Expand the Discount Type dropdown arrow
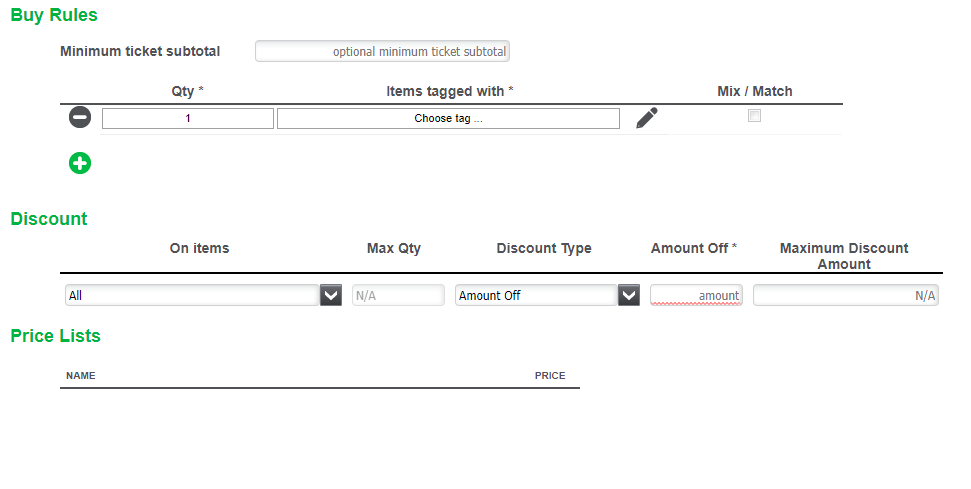This screenshot has height=489, width=971. pyautogui.click(x=629, y=295)
